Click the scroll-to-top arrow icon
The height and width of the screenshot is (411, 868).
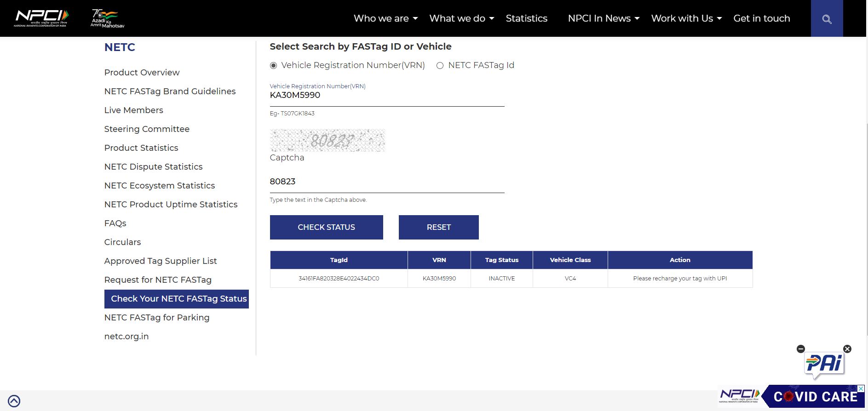14,401
